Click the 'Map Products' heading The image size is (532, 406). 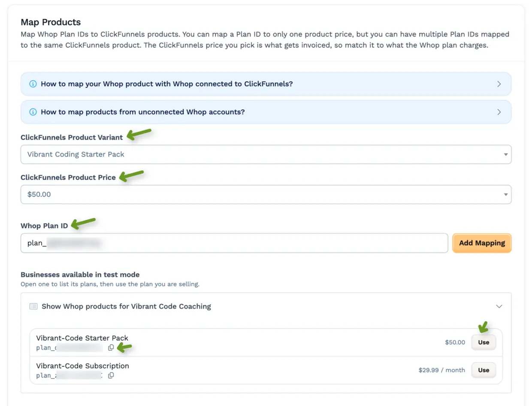pos(51,22)
